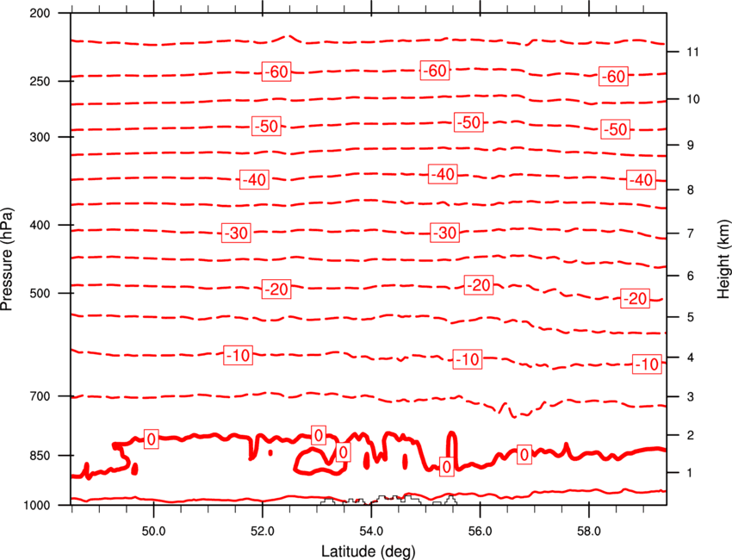The image size is (732, 560).
Task: Click the 9 km height tick label
Action: [690, 146]
